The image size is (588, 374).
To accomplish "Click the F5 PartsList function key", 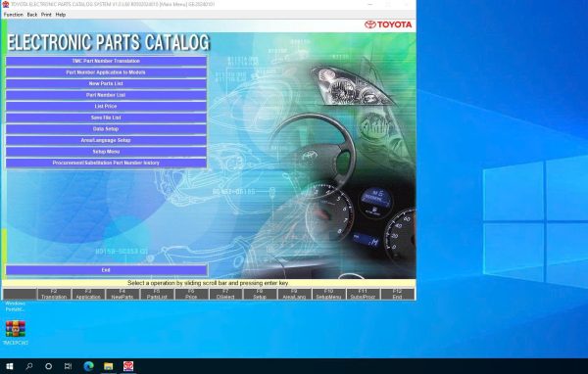I will pos(157,294).
